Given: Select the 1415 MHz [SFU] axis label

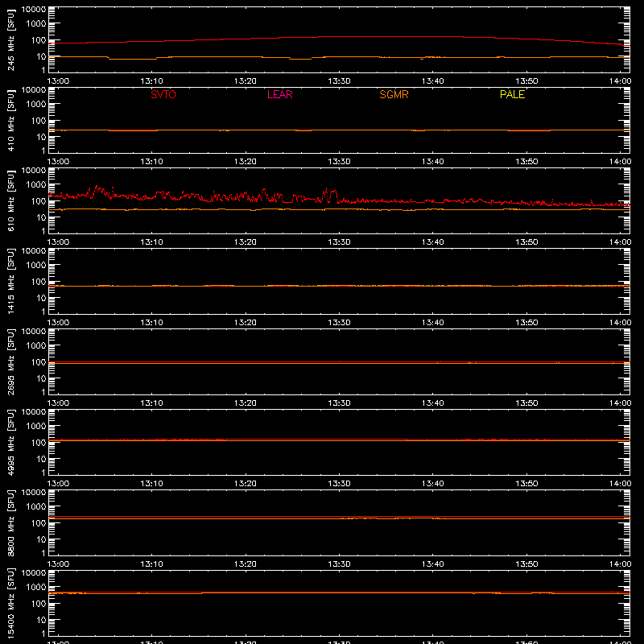Looking at the screenshot, I should [x=11, y=281].
